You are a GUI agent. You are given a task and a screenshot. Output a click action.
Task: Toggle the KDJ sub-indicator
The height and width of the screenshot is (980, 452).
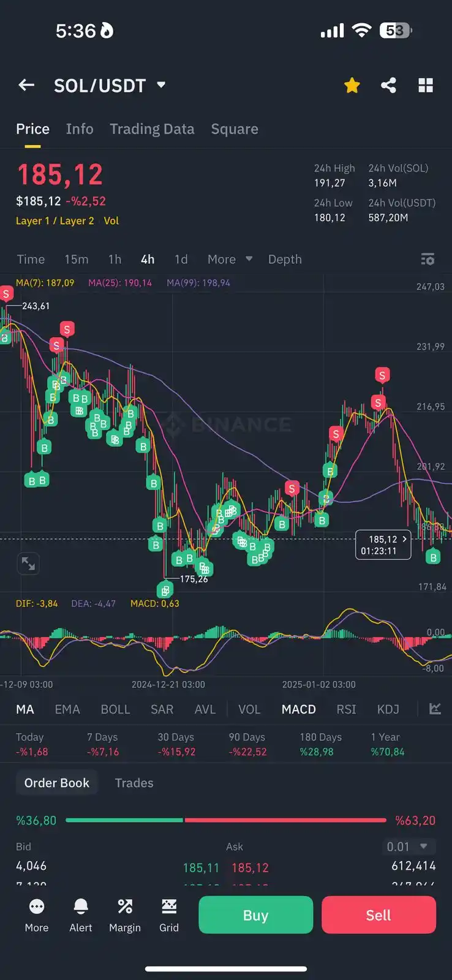(388, 709)
